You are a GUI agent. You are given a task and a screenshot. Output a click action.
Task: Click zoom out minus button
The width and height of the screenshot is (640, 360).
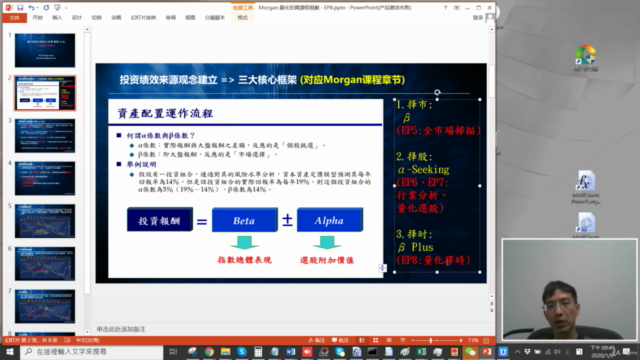[413, 340]
